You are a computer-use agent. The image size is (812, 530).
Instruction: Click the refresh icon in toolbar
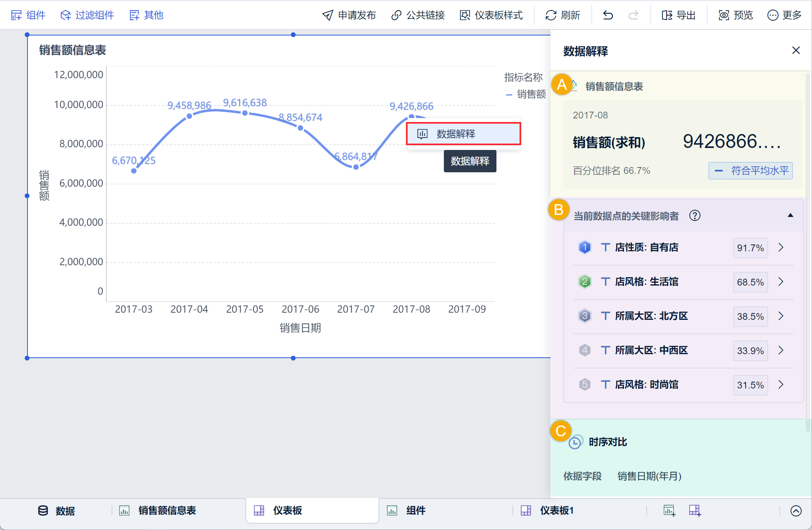(551, 15)
